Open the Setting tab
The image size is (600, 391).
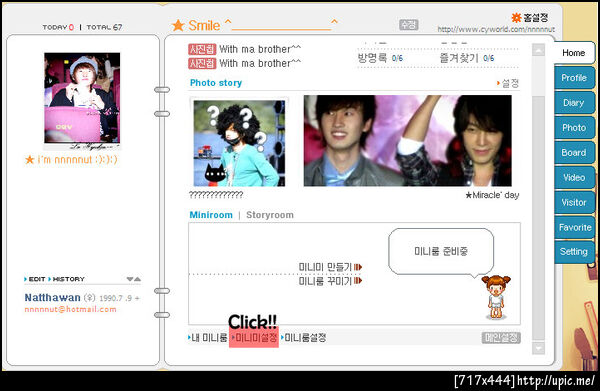click(574, 252)
